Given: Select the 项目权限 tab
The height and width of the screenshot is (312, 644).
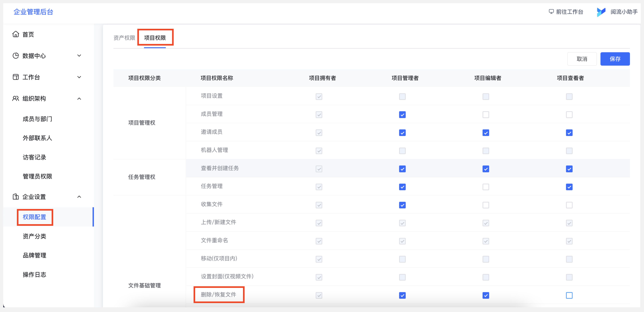Looking at the screenshot, I should pyautogui.click(x=155, y=38).
